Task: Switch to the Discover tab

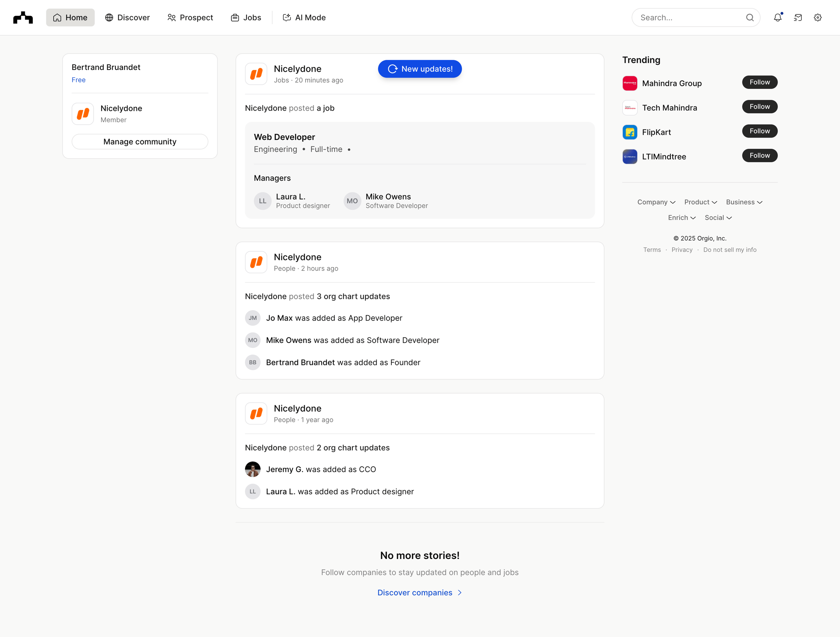Action: pos(128,17)
